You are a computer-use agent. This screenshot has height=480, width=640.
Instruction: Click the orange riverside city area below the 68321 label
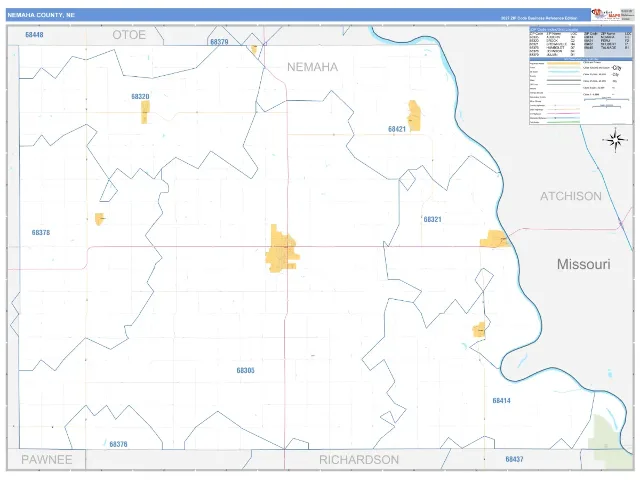[494, 239]
